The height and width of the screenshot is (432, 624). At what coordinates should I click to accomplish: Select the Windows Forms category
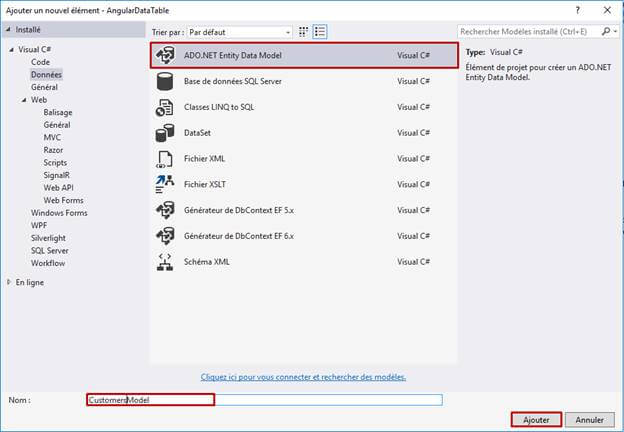tap(59, 213)
